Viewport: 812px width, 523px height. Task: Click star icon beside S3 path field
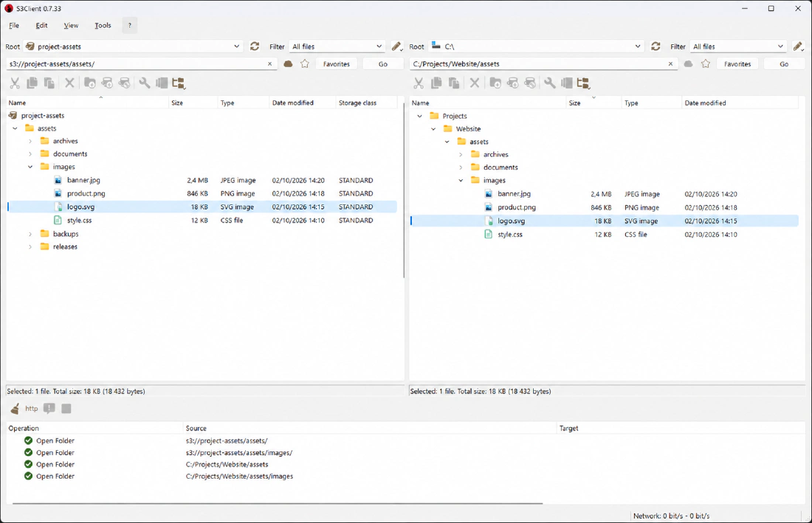point(305,63)
